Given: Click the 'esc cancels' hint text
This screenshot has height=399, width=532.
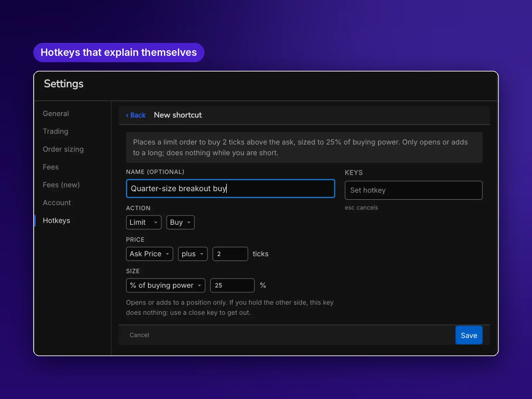Looking at the screenshot, I should 361,207.
